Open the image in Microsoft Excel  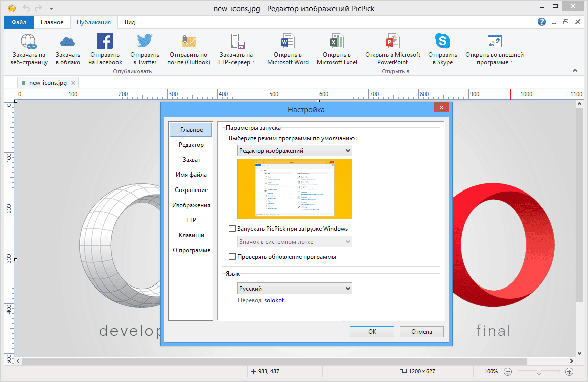pos(337,41)
